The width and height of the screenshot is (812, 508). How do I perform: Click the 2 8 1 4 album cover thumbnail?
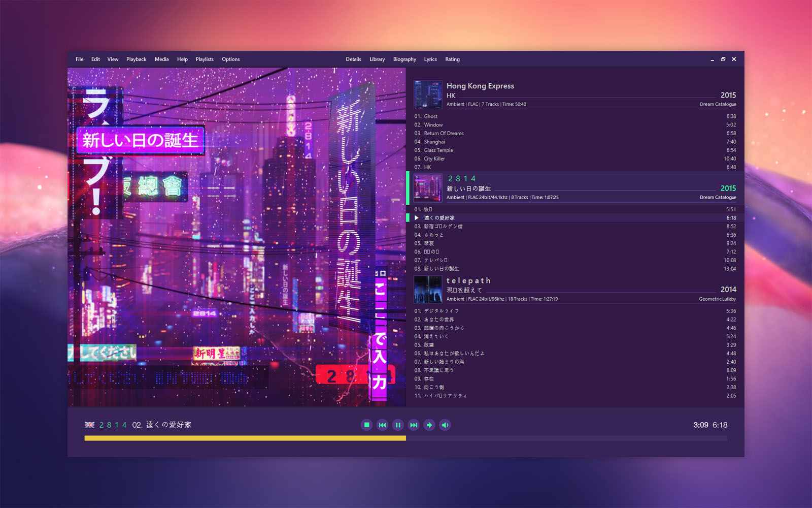pos(428,187)
